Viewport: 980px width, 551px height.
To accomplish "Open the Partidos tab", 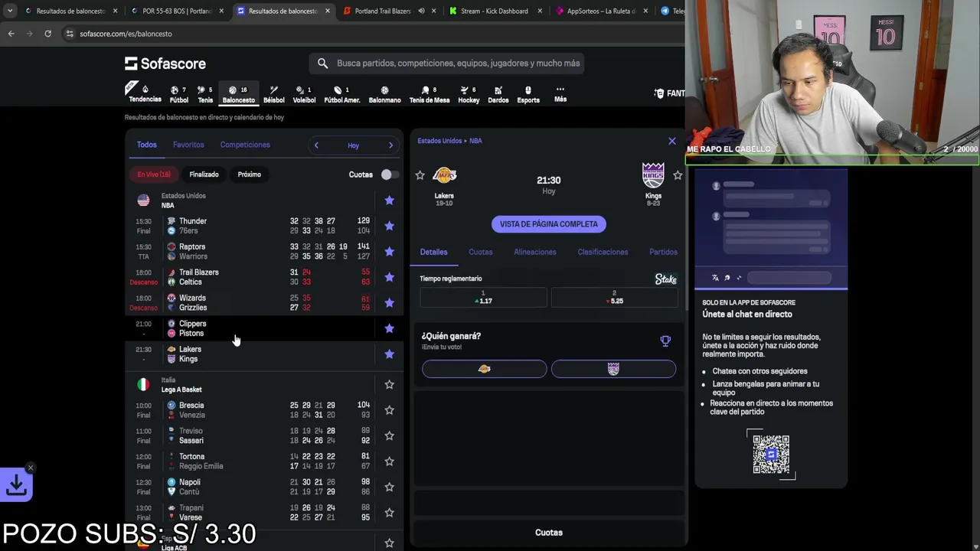I will [x=663, y=252].
